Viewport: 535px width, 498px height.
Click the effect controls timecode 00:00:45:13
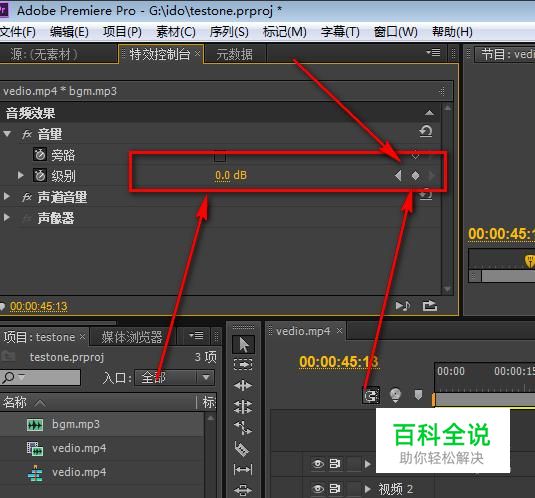click(x=39, y=306)
